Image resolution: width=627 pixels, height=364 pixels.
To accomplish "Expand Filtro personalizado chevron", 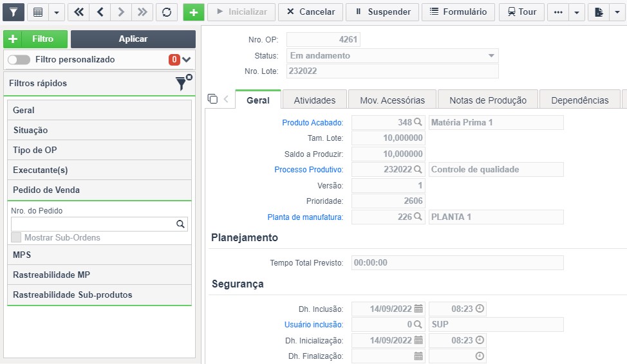I will pos(186,60).
